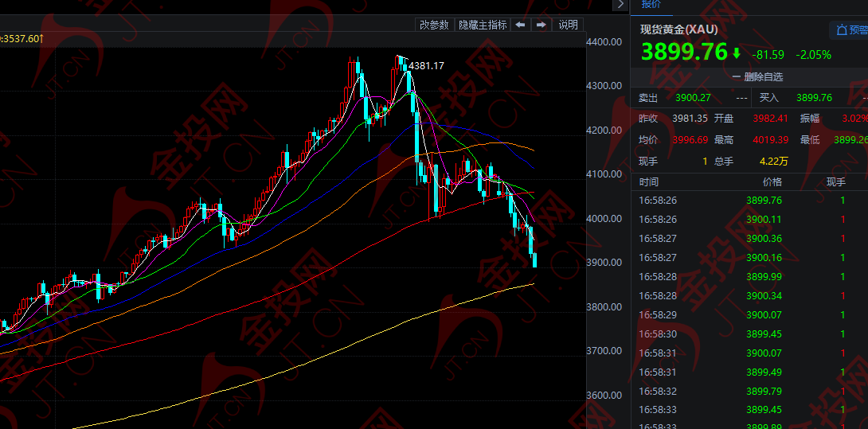This screenshot has height=429, width=868.
Task: Click the 4381.17 peak price label
Action: 426,65
